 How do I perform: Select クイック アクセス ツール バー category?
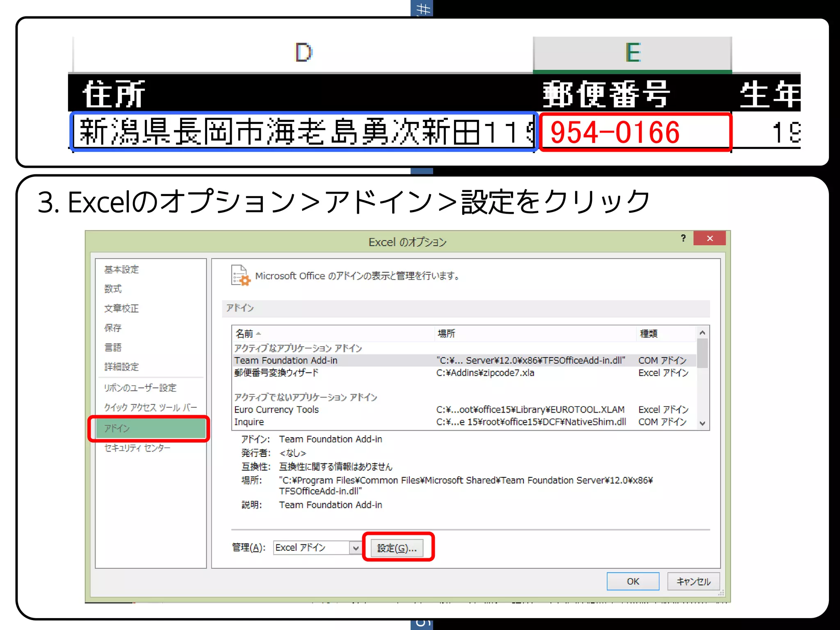(150, 407)
